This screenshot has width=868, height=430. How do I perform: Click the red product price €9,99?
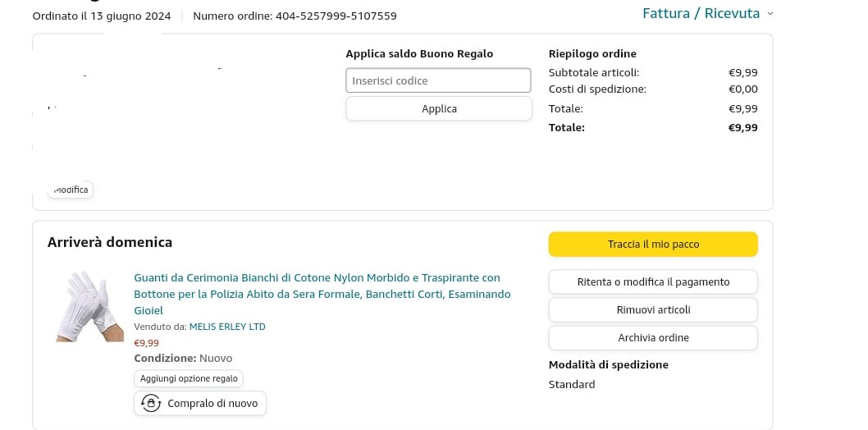pyautogui.click(x=147, y=343)
